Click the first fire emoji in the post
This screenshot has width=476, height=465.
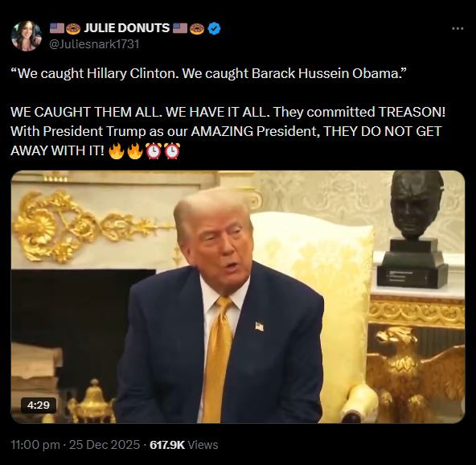tap(117, 150)
